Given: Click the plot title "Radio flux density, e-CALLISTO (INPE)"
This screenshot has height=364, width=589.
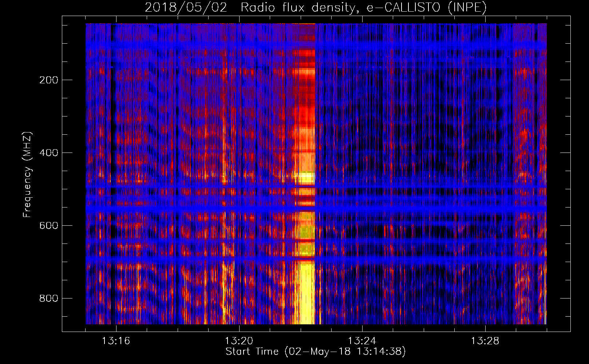Looking at the screenshot, I should tap(364, 8).
